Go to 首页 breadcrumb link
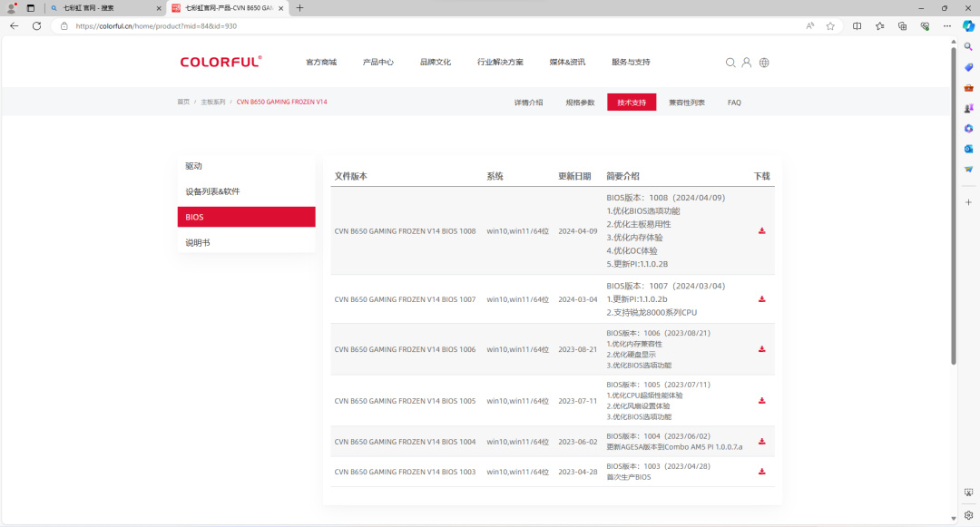The width and height of the screenshot is (980, 527). pyautogui.click(x=183, y=102)
